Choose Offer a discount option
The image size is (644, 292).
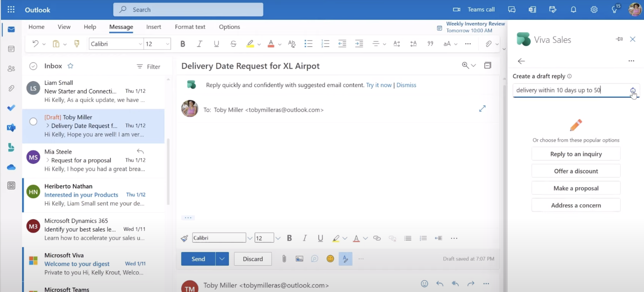click(x=576, y=171)
